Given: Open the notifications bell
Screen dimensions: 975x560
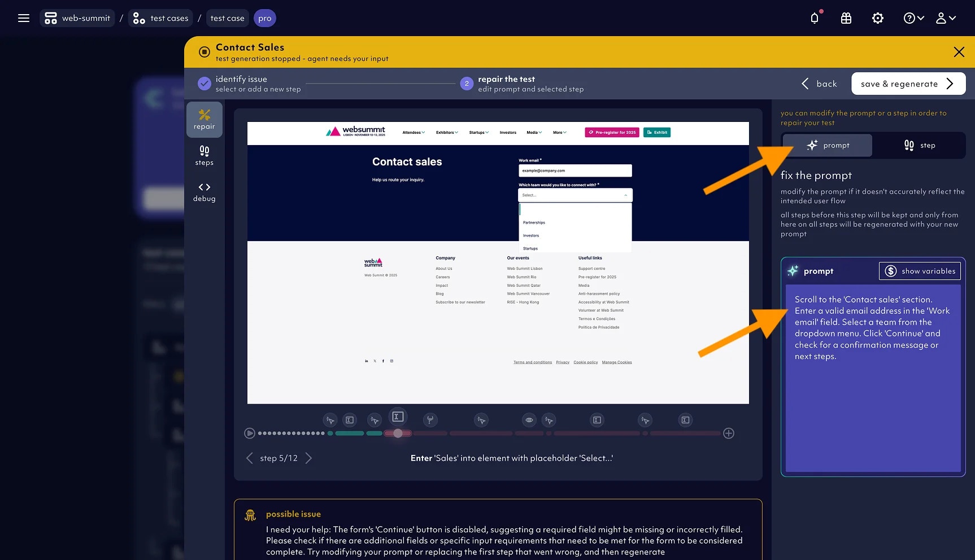Looking at the screenshot, I should point(815,18).
